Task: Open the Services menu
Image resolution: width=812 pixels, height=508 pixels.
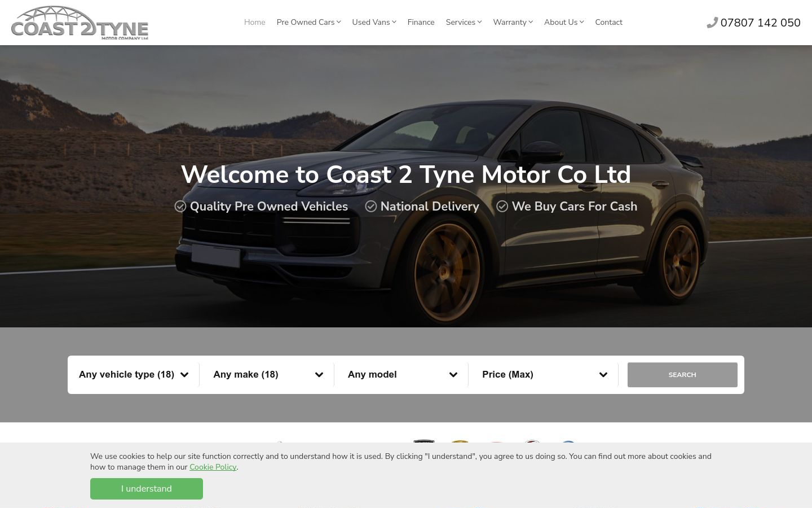Action: click(464, 22)
